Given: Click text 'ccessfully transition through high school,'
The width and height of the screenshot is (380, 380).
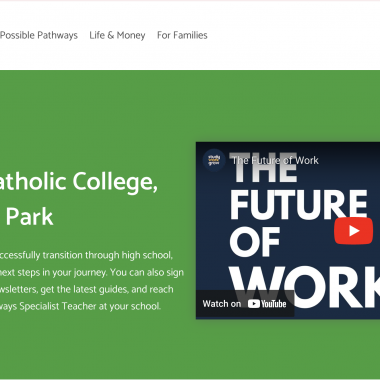Looking at the screenshot, I should (x=86, y=255).
